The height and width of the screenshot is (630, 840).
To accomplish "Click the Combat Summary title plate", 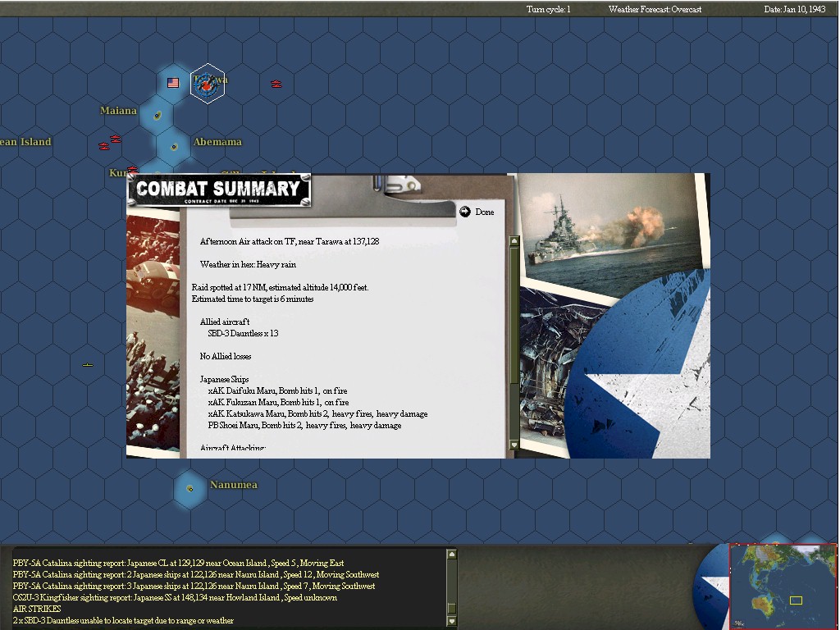I will (218, 190).
